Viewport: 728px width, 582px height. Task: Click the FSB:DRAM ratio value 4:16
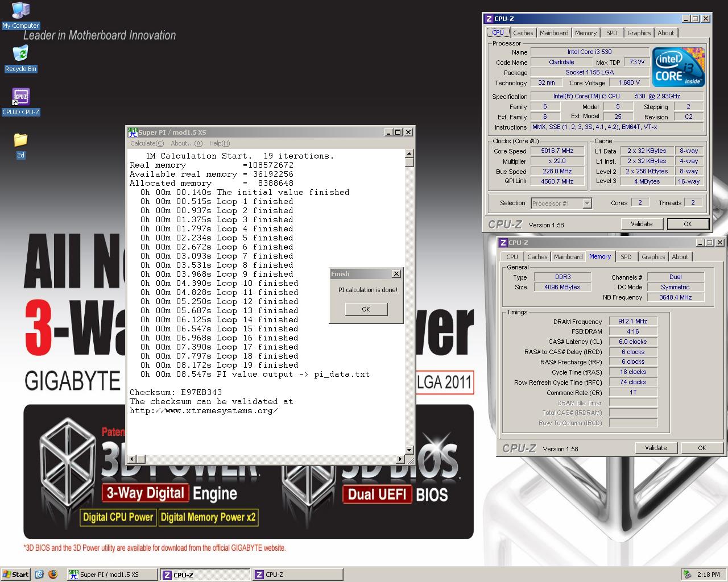(633, 331)
